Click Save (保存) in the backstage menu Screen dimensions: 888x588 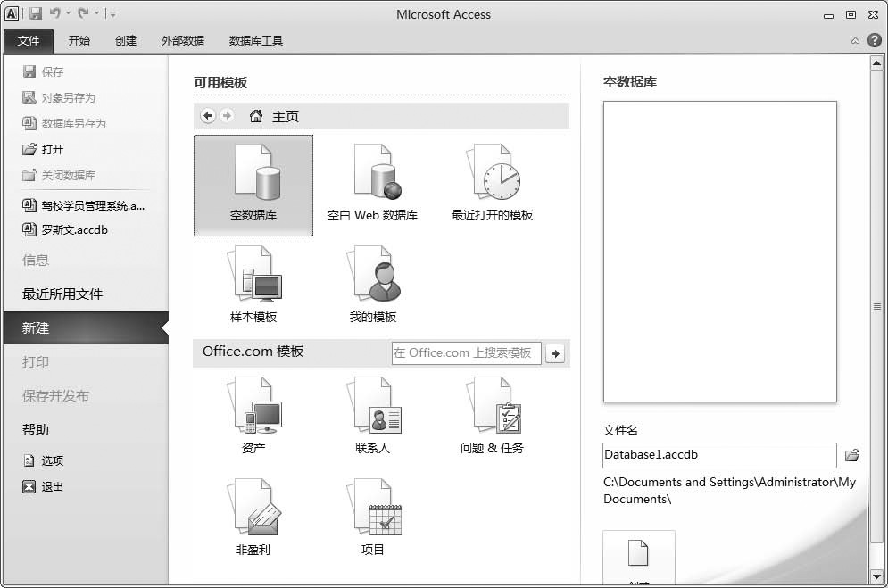(43, 71)
